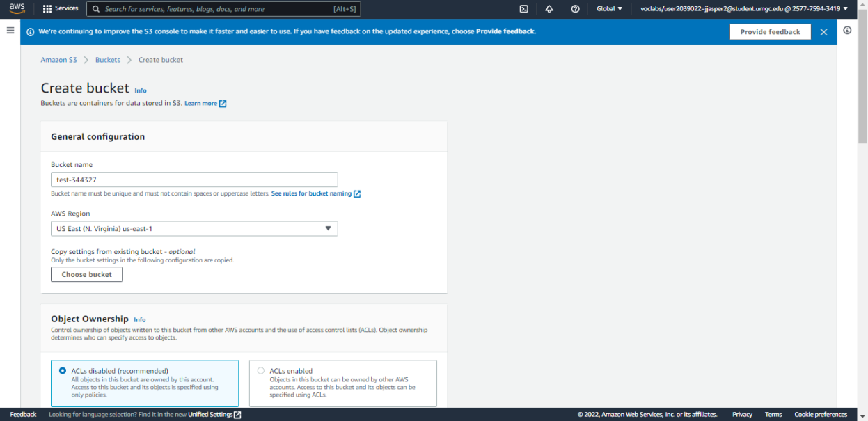The image size is (868, 421).
Task: Expand the hamburger side navigation menu
Action: (x=10, y=31)
